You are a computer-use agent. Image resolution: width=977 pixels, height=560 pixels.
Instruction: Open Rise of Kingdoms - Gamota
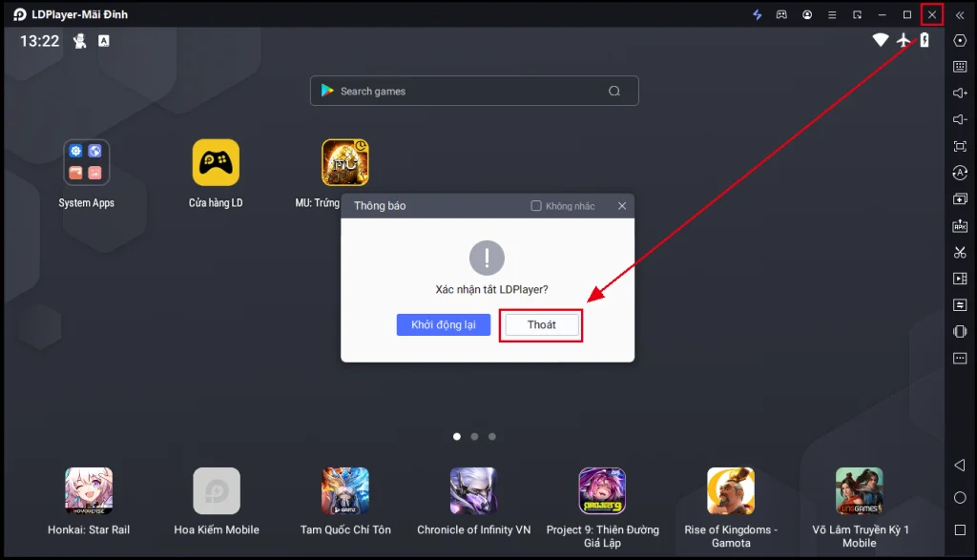tap(730, 491)
